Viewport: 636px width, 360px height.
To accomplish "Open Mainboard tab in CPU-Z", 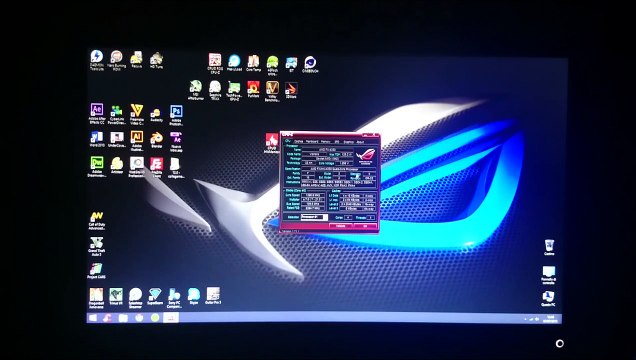I will pos(312,141).
